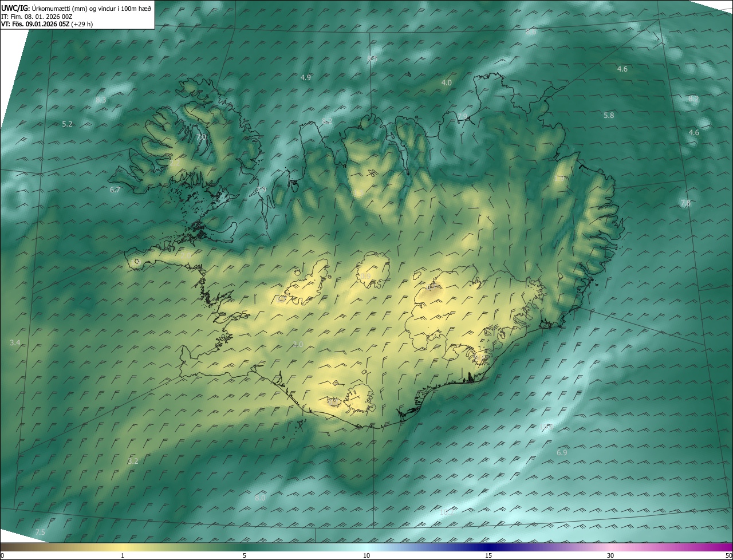
Task: Click the 15 tick on the color scale
Action: point(488,555)
